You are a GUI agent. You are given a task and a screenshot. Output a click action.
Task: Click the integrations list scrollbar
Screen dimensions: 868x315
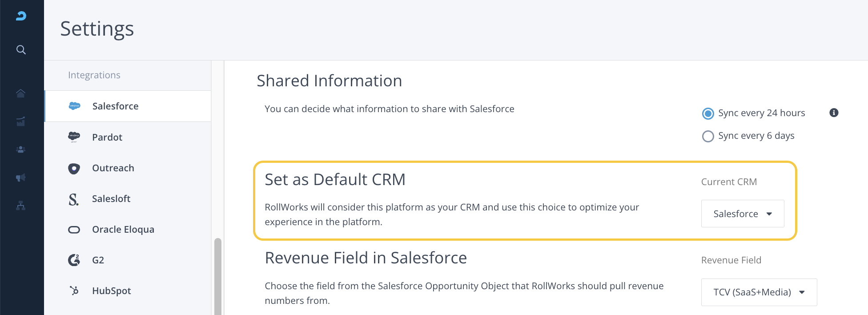point(217,276)
